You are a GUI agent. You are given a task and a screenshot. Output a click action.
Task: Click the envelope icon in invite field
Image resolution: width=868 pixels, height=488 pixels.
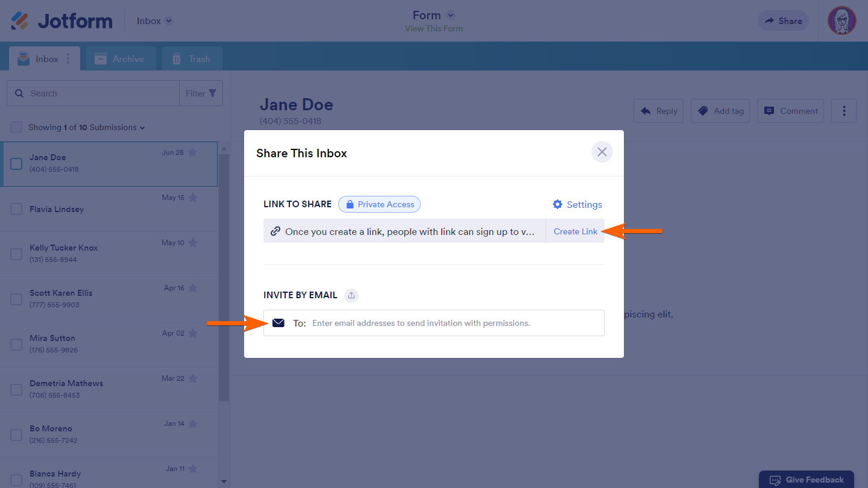pyautogui.click(x=278, y=323)
